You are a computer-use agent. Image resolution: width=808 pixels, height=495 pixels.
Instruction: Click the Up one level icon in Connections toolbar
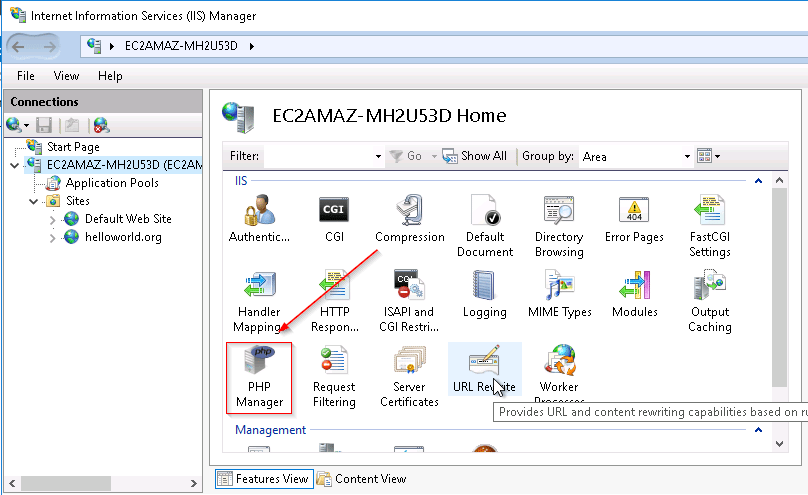point(72,125)
